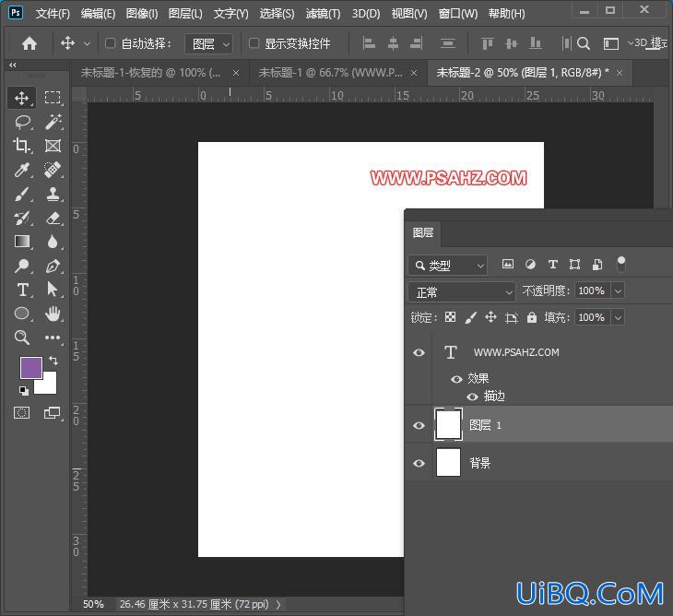Open the 正常 blend mode dropdown

(x=462, y=292)
